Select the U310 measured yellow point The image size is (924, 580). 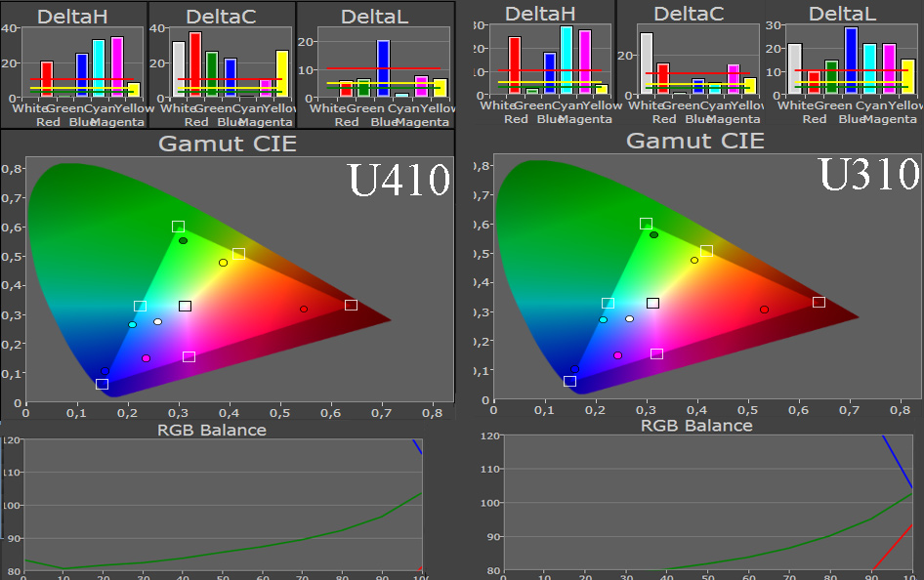pos(694,261)
